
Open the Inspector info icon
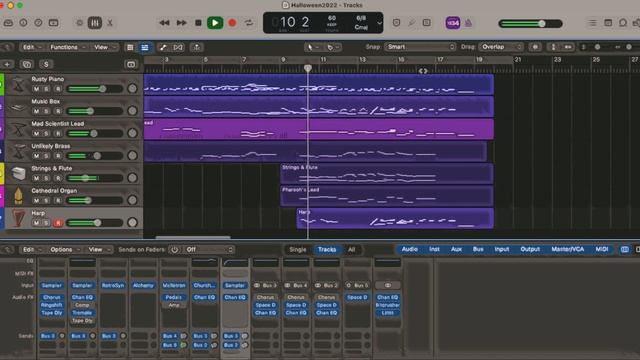(x=23, y=23)
